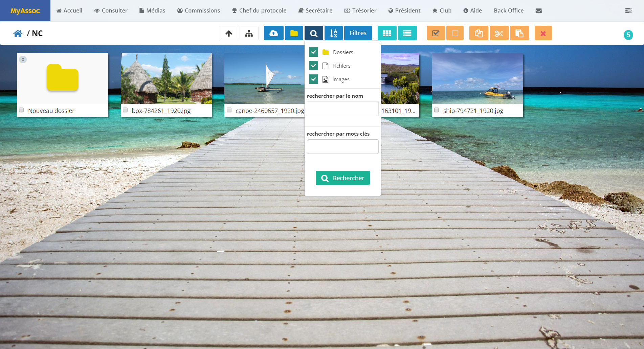Click the Fichiers label in search panel

(x=341, y=66)
